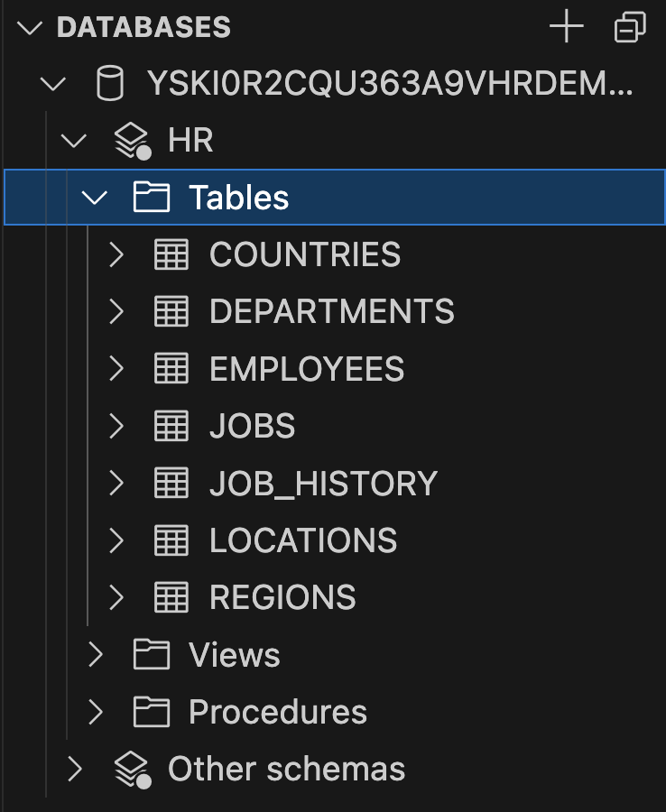
Task: Click the Views folder icon
Action: pyautogui.click(x=152, y=655)
